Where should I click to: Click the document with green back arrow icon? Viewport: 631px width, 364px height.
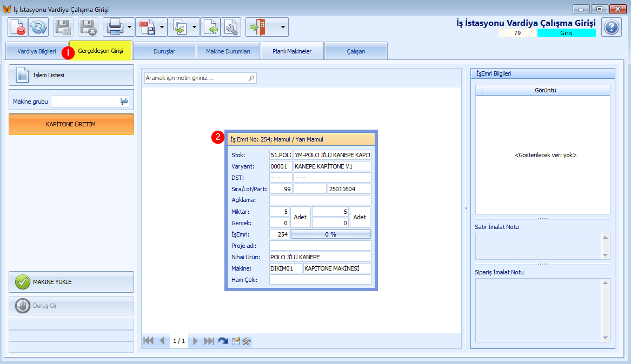[x=211, y=28]
